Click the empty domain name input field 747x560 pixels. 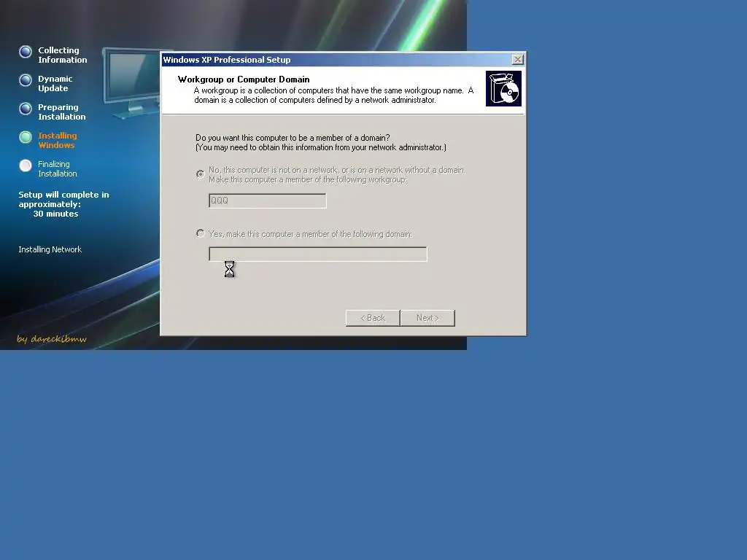[318, 254]
